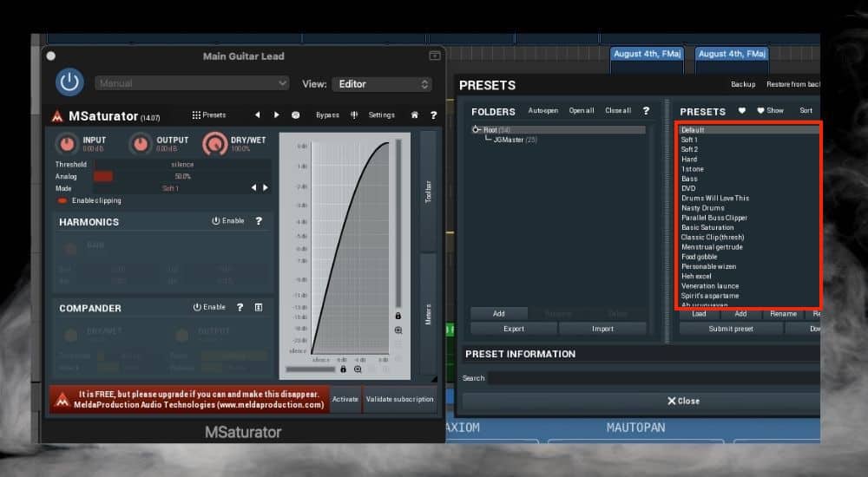Screen dimensions: 868x477
Task: Click the randomize dice icon
Action: pos(296,115)
